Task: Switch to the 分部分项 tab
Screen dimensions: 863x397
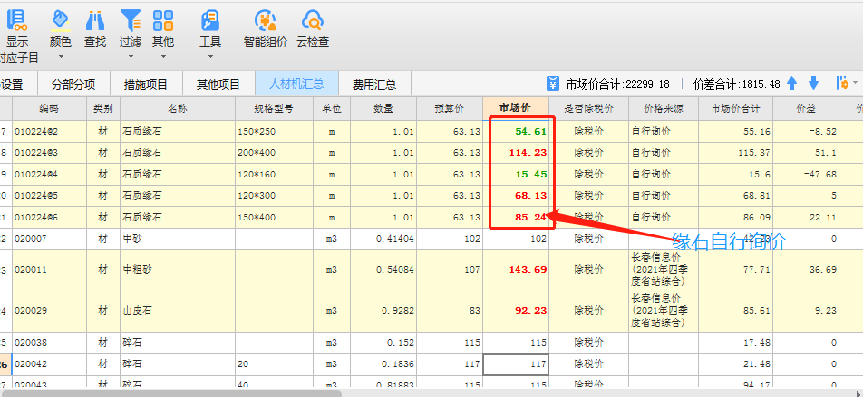Action: [74, 85]
